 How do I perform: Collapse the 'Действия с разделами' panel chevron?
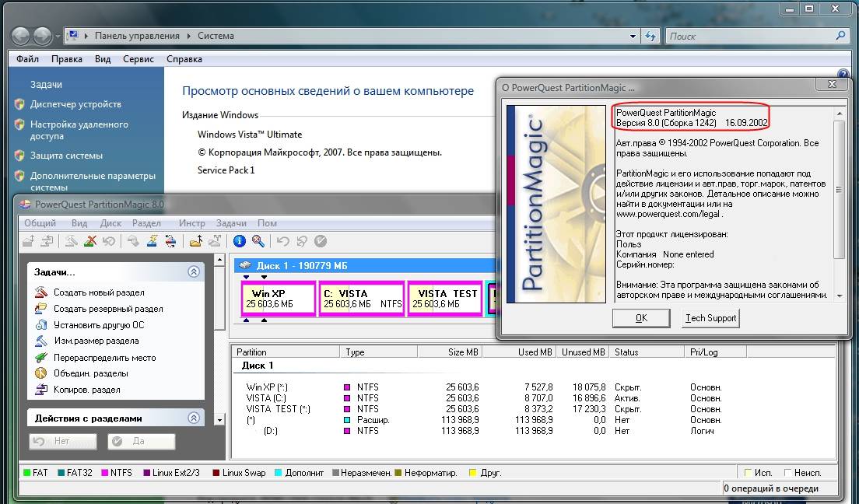click(x=194, y=418)
